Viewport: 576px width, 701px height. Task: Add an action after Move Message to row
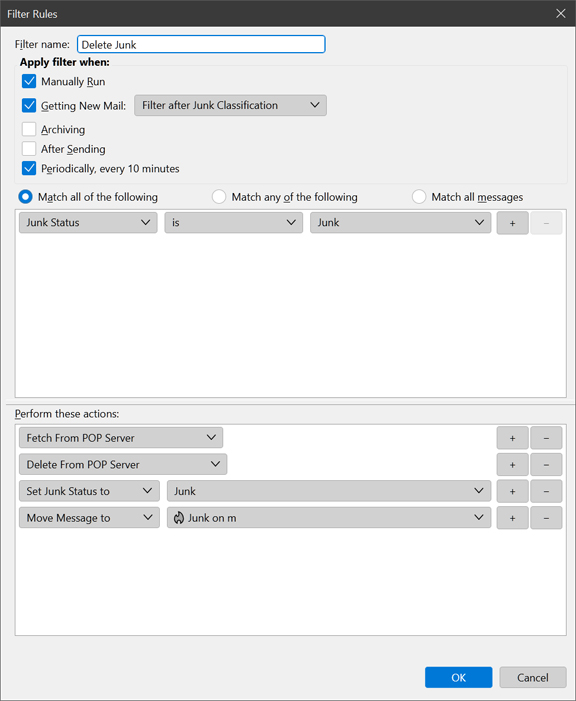pos(512,518)
